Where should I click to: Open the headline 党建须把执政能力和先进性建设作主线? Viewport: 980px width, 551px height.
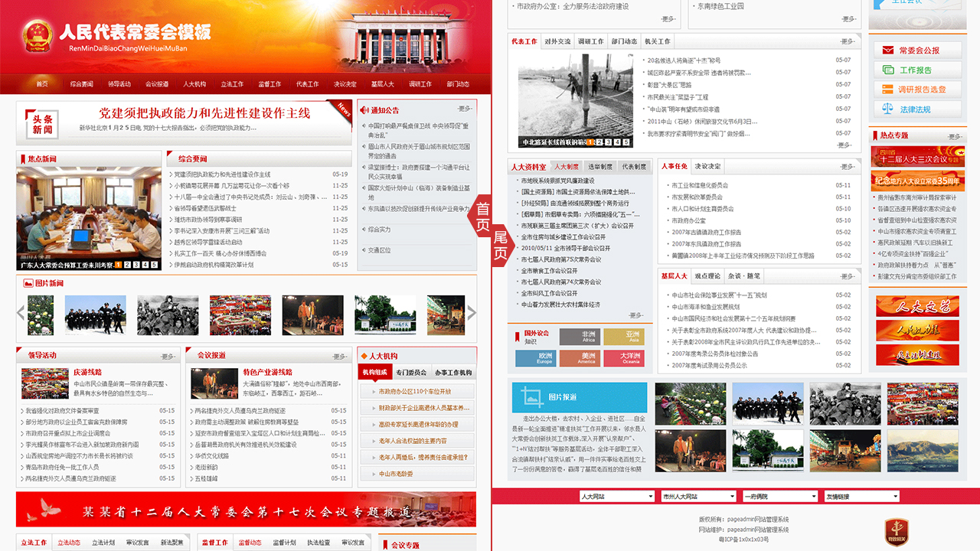coord(204,113)
